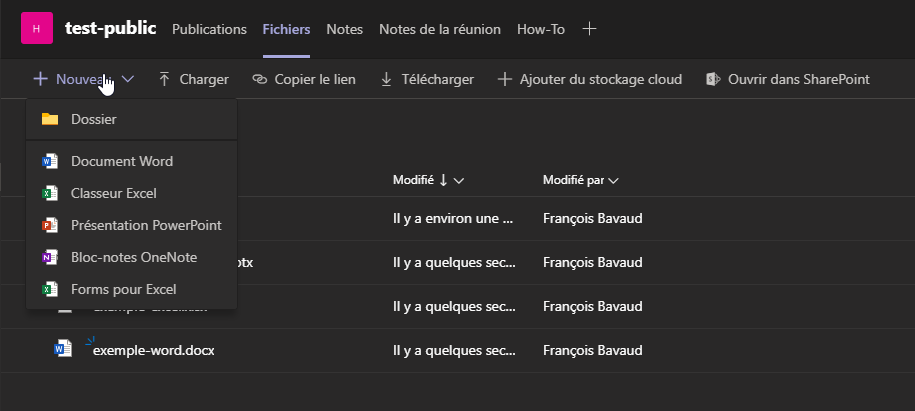Viewport: 915px width, 411px height.
Task: Open the exemple-word.docx file
Action: (154, 350)
